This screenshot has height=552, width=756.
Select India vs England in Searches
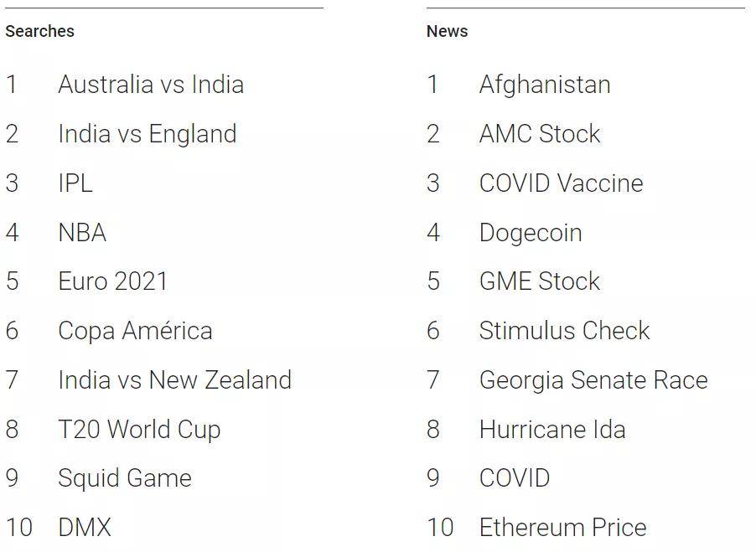tap(148, 134)
